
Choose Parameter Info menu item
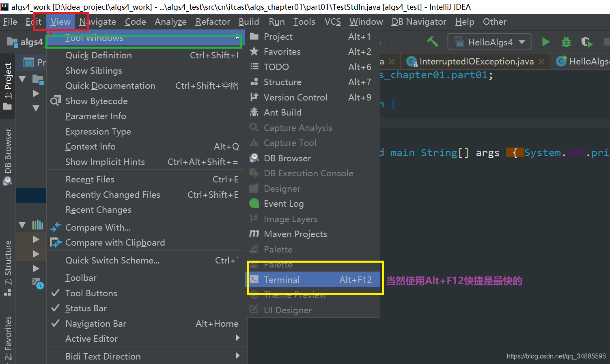pos(147,116)
